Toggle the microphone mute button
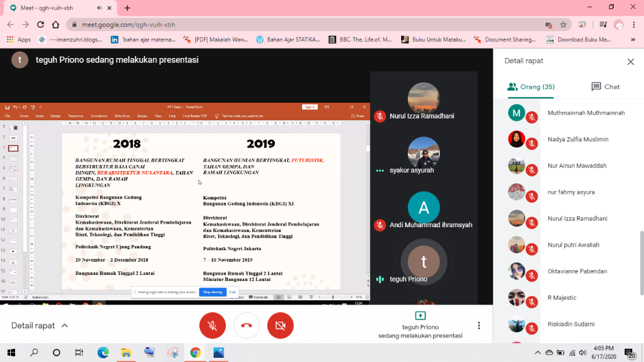Screen dimensions: 644x362 pyautogui.click(x=212, y=325)
